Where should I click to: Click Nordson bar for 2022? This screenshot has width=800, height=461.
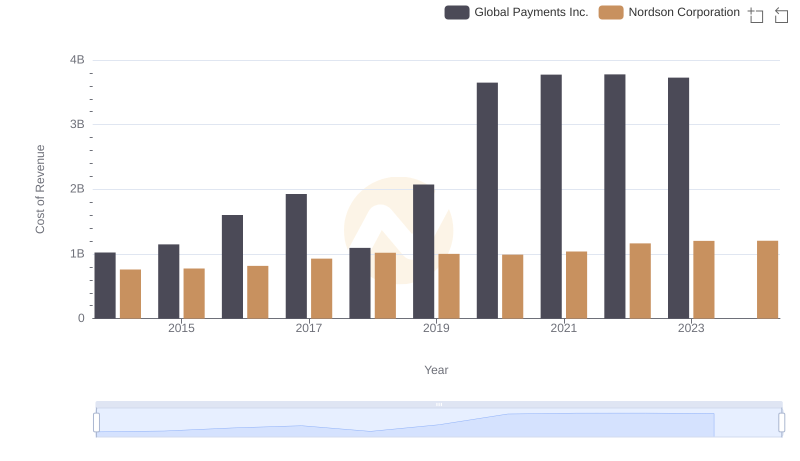coord(640,281)
